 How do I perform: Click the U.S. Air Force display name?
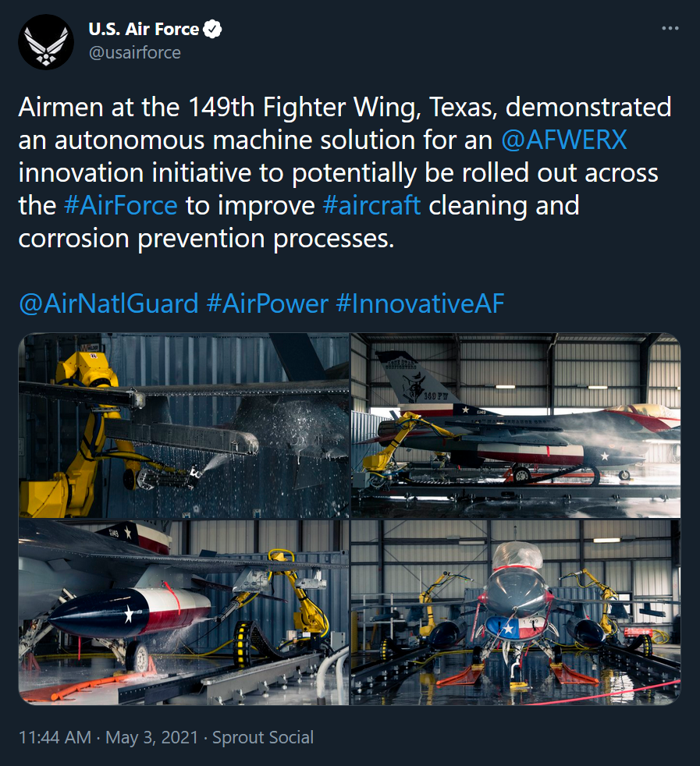144,30
